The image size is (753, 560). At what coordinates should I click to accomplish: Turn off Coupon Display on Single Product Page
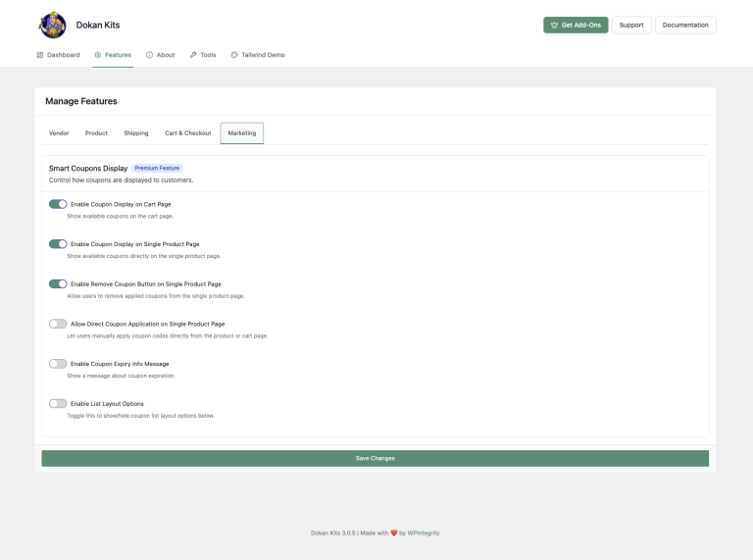[x=58, y=243]
